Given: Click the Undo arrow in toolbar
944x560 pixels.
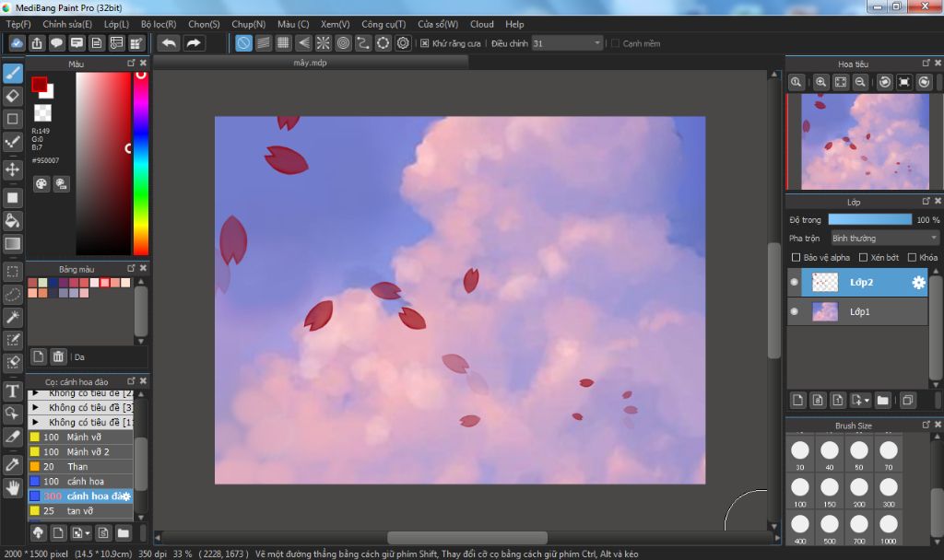Looking at the screenshot, I should [170, 43].
